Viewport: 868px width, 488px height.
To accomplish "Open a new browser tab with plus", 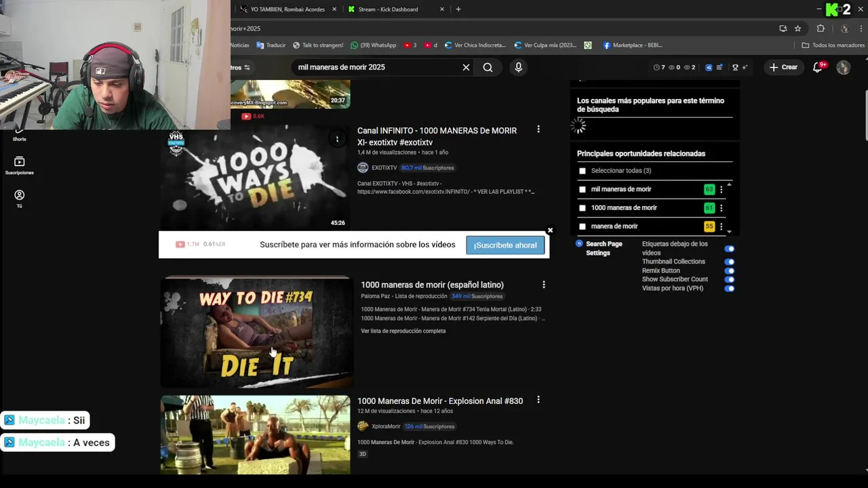I will click(x=458, y=9).
